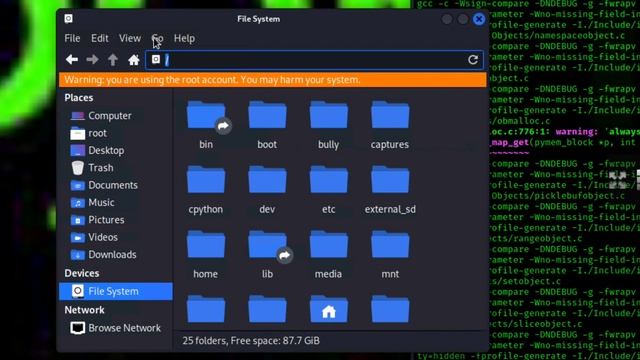
Task: Click the Network heading in sidebar
Action: [x=84, y=310]
